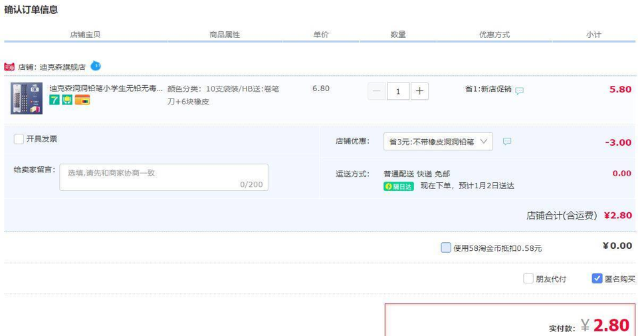Click the blue Wangwang chat icon

[x=96, y=66]
